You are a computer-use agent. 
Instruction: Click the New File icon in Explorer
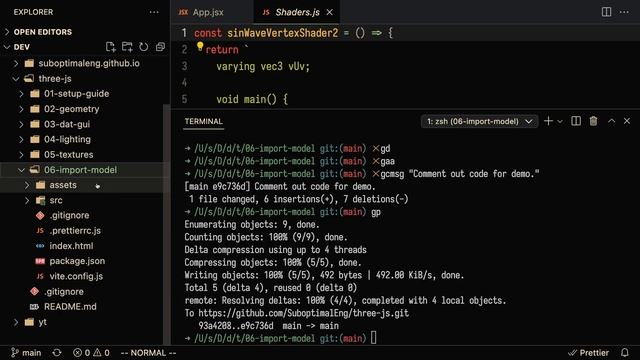pos(110,47)
